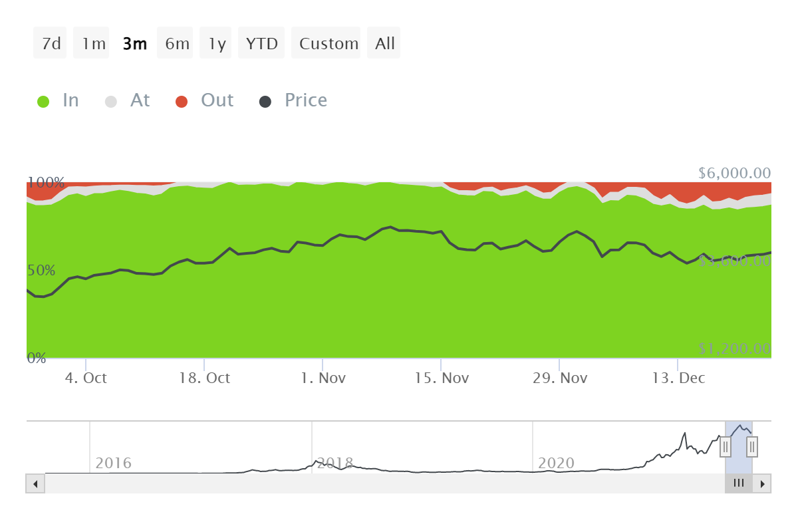Open the Custom date range
Image resolution: width=798 pixels, height=532 pixels.
(328, 44)
